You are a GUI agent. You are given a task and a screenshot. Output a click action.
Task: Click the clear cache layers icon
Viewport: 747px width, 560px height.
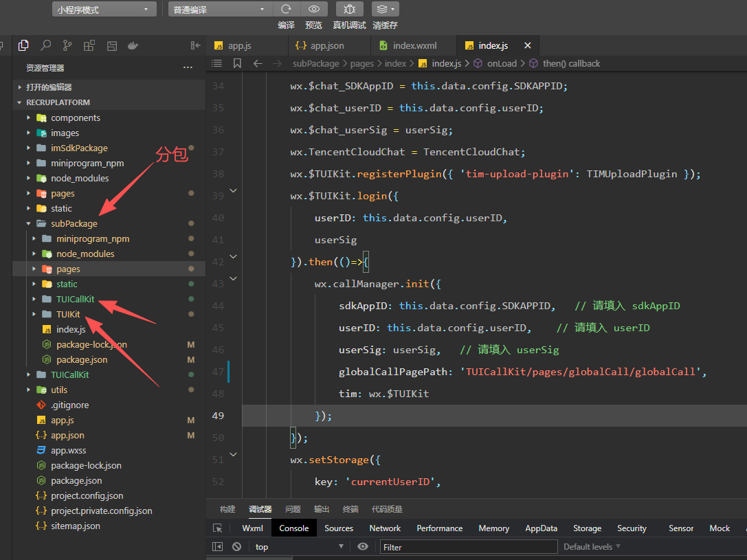[386, 9]
